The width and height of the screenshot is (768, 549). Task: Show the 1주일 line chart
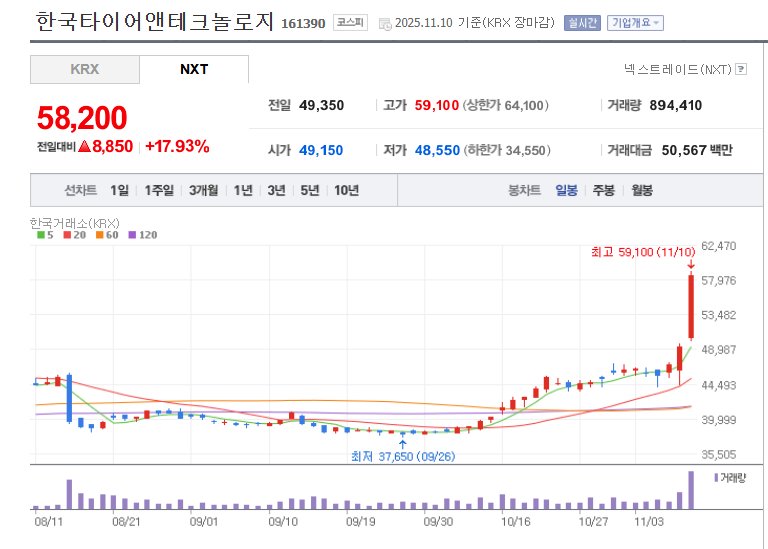[159, 190]
